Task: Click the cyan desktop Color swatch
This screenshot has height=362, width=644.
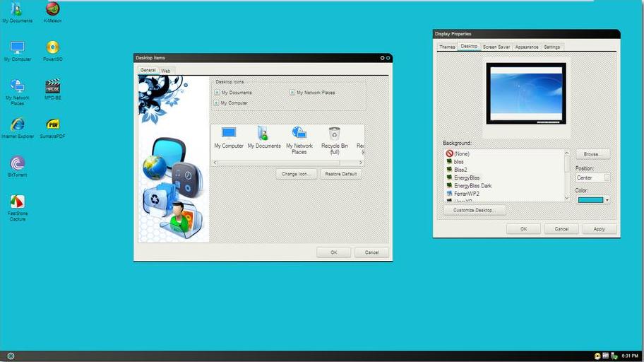Action: point(590,200)
